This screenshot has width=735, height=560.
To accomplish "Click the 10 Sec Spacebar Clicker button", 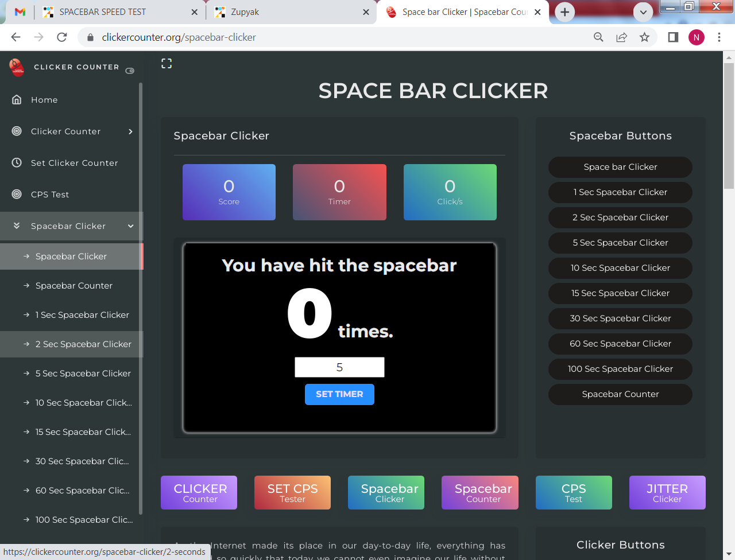I will tap(620, 268).
